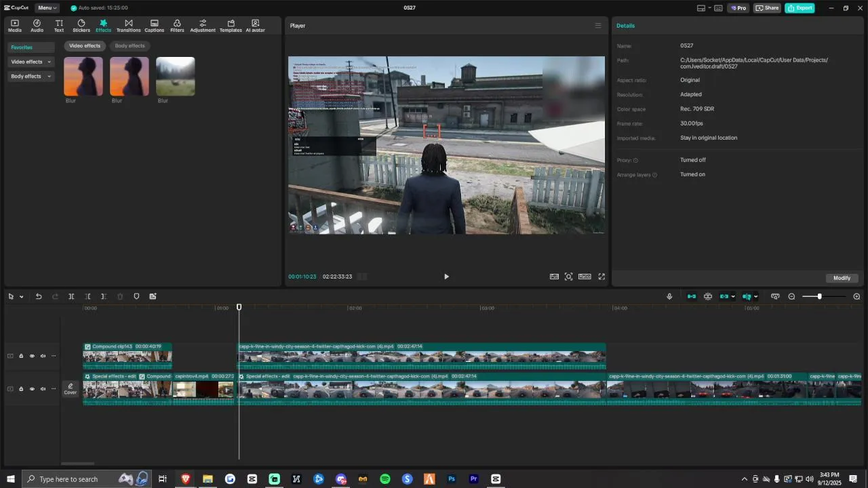Click the Cover button on timeline
The image size is (868, 488).
[x=71, y=388]
